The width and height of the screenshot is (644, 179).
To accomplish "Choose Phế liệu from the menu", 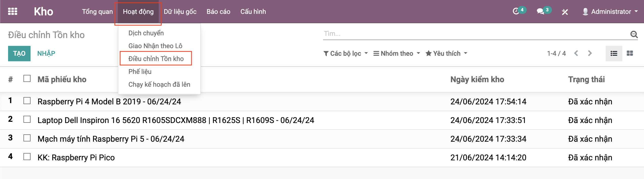I will [x=140, y=72].
